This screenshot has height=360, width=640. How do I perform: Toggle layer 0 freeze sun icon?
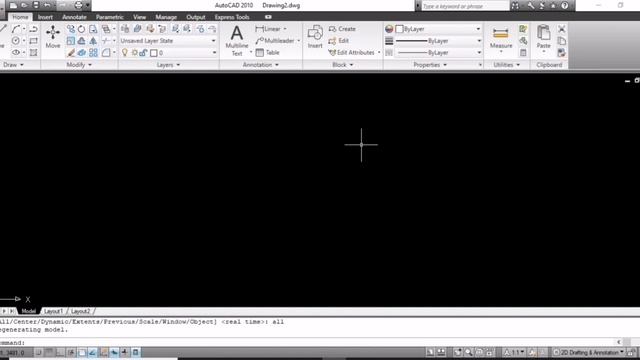click(x=134, y=53)
